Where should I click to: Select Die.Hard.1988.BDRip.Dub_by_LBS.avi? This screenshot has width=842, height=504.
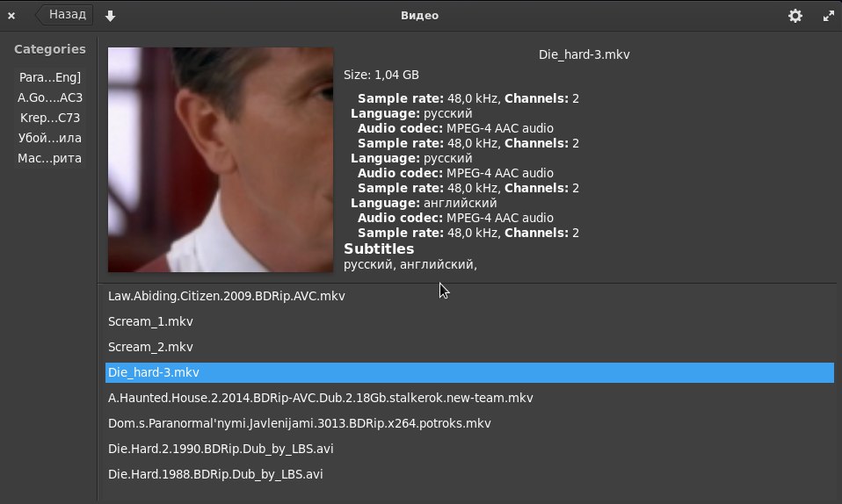pyautogui.click(x=469, y=474)
